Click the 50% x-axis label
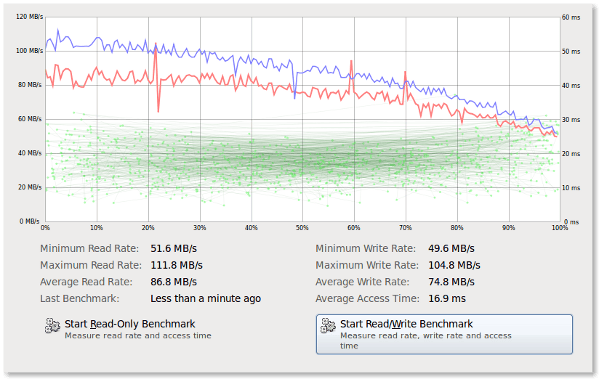 click(302, 228)
